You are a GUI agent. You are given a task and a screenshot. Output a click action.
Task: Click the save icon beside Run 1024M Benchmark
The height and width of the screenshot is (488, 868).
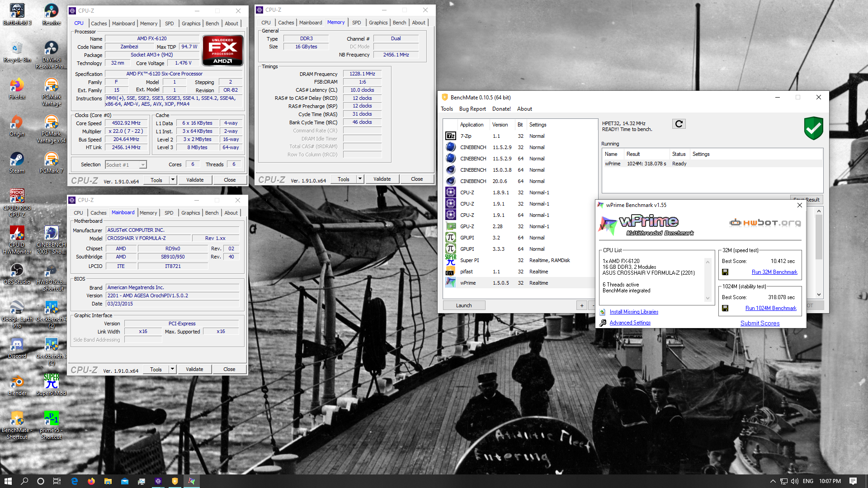click(725, 308)
